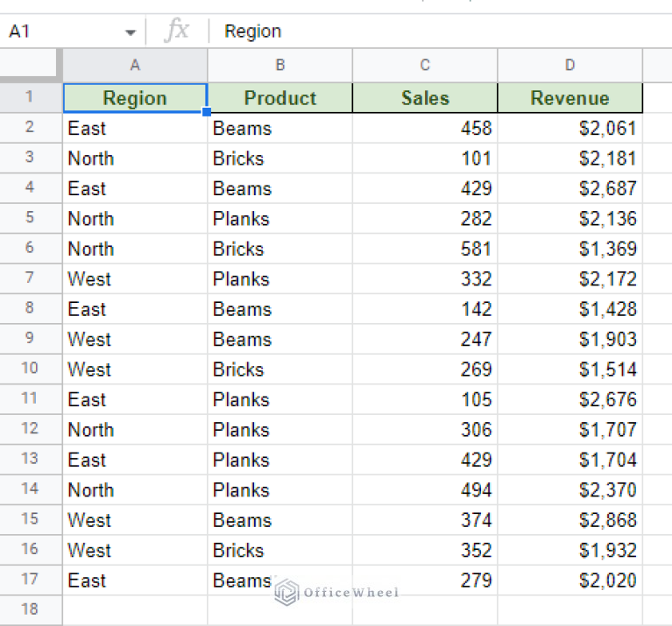Select the Sales cell with value 581
672x626 pixels.
425,249
